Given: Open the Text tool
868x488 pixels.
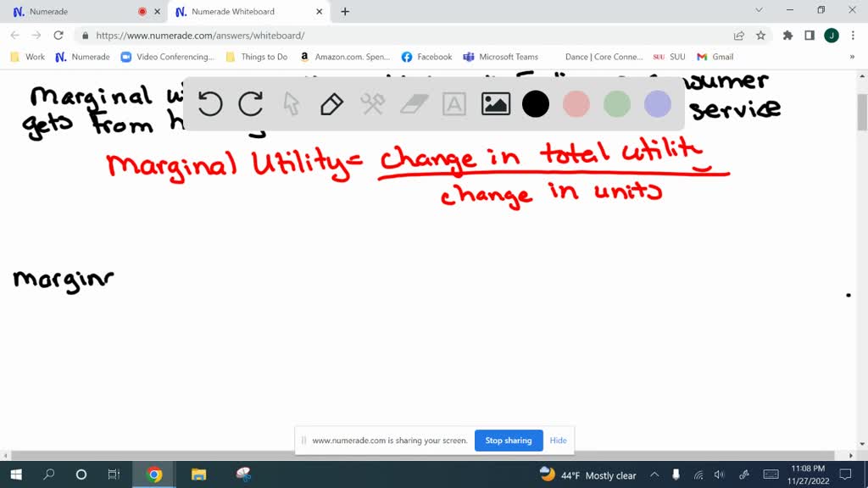Looking at the screenshot, I should coord(455,103).
